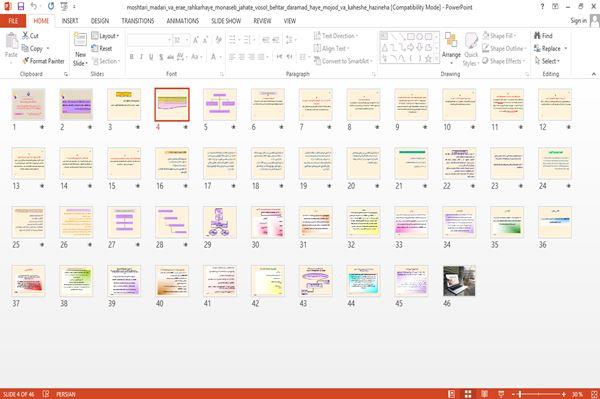Click the Find binoculars icon
This screenshot has width=600, height=399.
(537, 36)
